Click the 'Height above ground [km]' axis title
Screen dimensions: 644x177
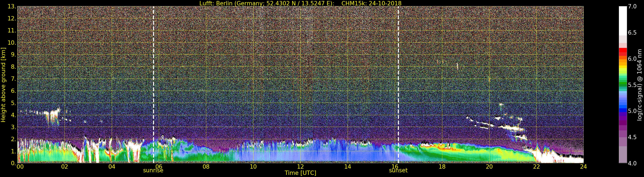3,85
